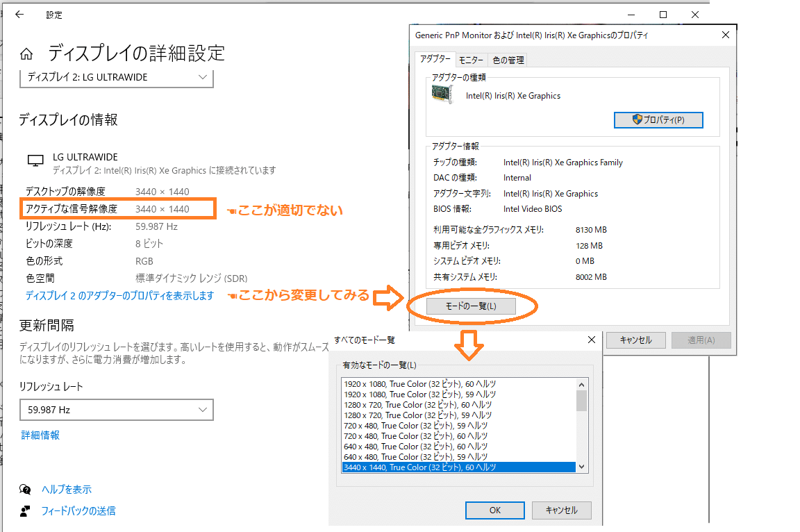Select 1920 x 1080, 59 ヘルツ mode

tap(458, 394)
